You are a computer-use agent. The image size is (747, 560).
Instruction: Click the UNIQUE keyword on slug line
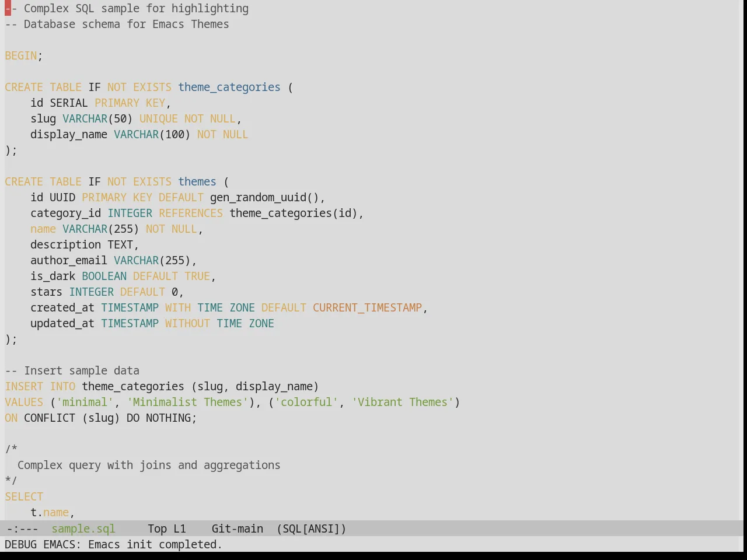tap(159, 118)
